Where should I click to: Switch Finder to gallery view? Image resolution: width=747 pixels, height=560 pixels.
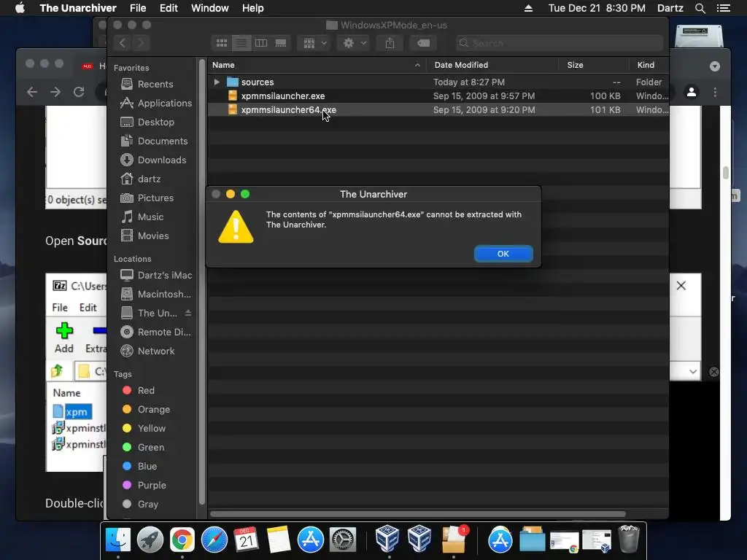[x=281, y=43]
